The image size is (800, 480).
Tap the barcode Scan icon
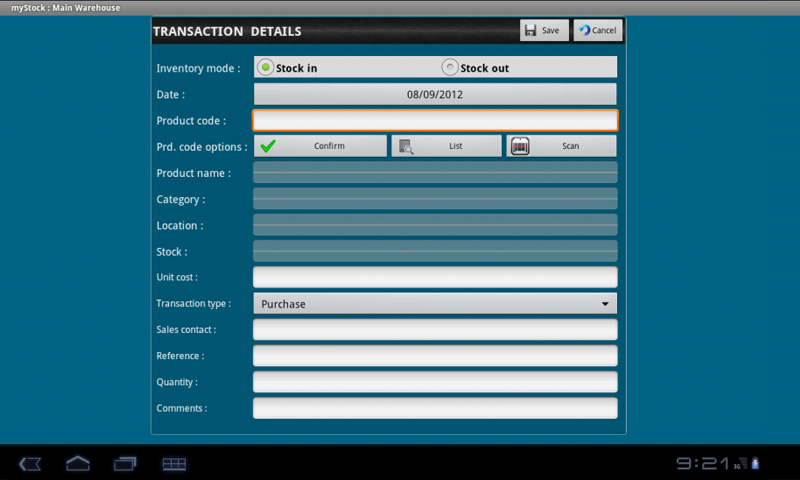pos(520,146)
